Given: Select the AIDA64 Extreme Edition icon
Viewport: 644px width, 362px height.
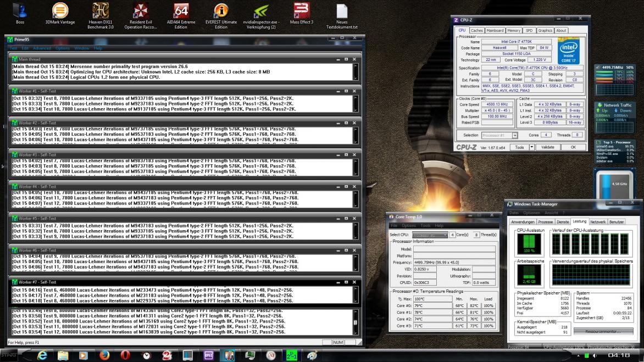Looking at the screenshot, I should (x=181, y=16).
